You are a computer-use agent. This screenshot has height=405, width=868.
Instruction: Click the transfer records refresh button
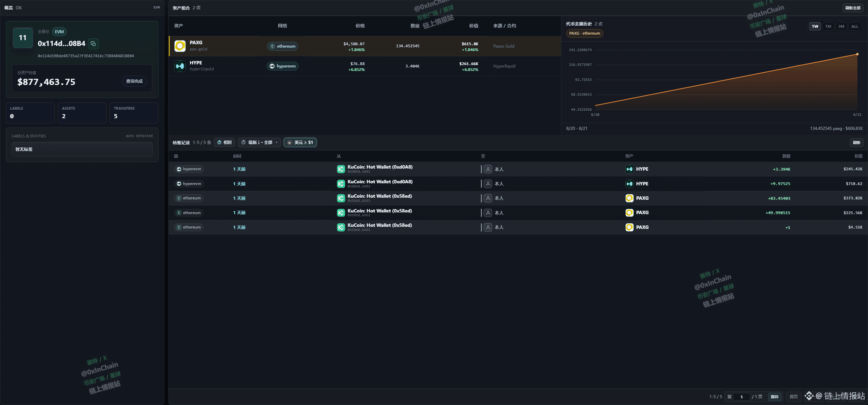pyautogui.click(x=856, y=143)
